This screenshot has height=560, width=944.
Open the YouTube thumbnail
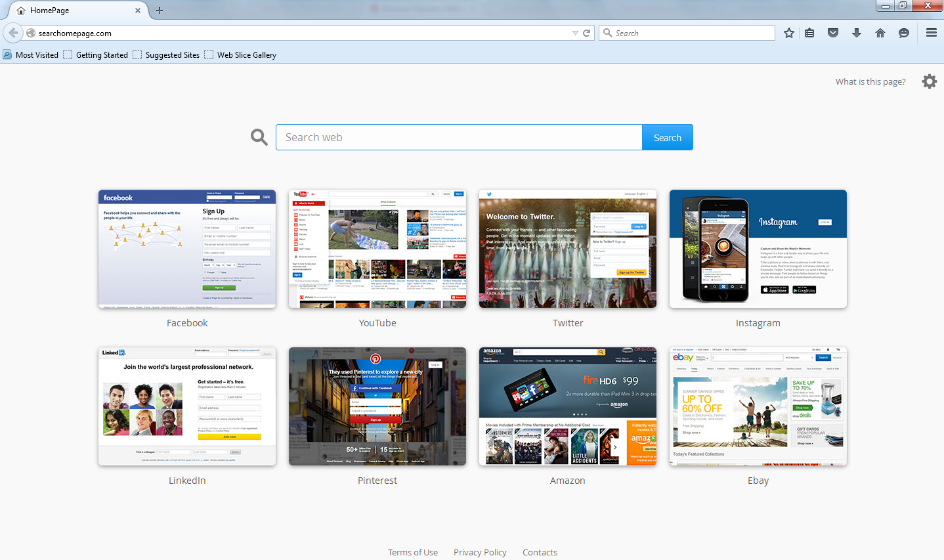(x=377, y=249)
